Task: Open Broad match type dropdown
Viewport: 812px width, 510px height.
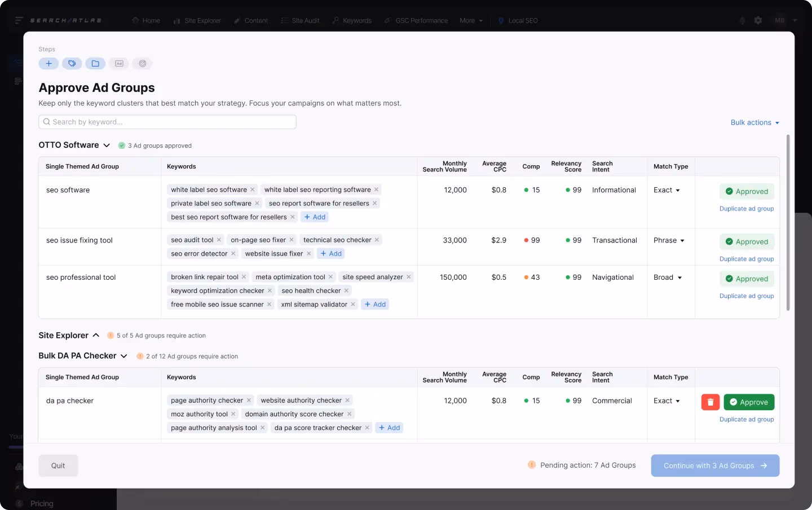Action: click(668, 278)
